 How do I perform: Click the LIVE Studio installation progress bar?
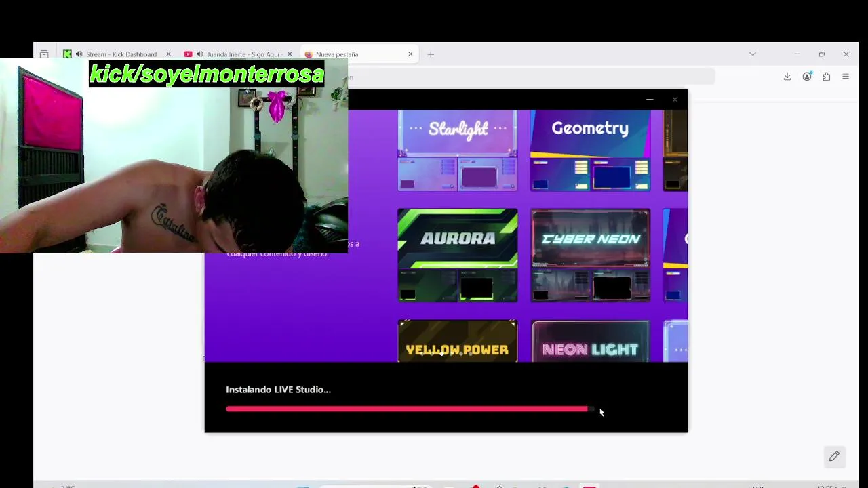(x=410, y=409)
